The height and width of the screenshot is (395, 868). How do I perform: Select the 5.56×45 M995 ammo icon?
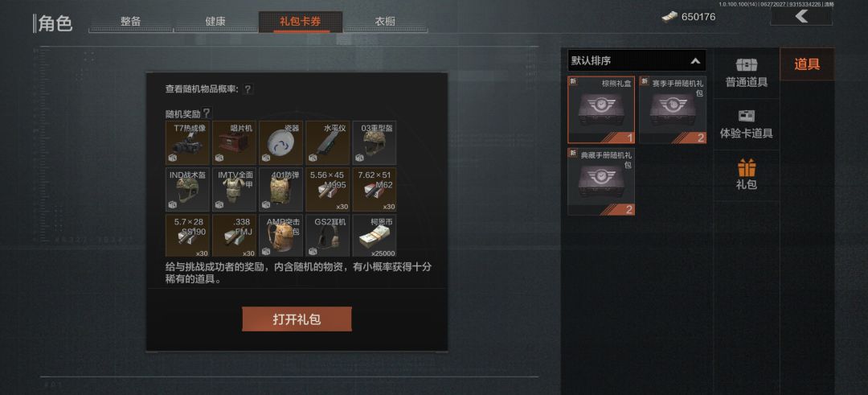point(328,190)
